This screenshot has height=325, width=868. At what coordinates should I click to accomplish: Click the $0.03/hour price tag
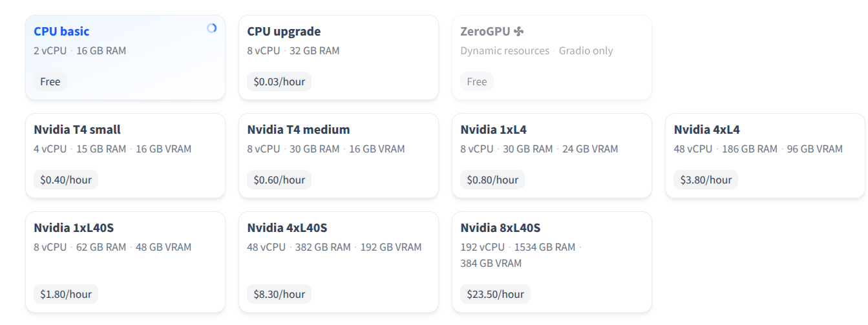click(x=279, y=81)
